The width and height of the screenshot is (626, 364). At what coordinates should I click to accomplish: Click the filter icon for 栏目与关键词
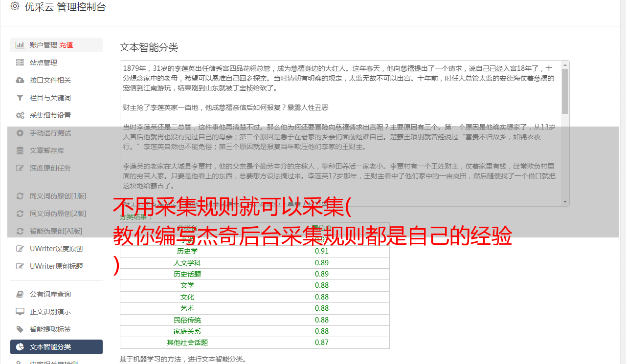[20, 98]
